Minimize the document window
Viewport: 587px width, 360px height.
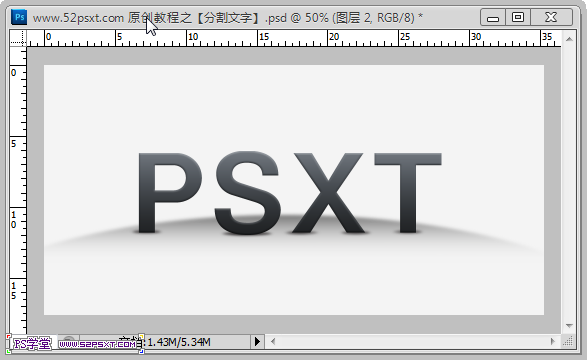(493, 18)
